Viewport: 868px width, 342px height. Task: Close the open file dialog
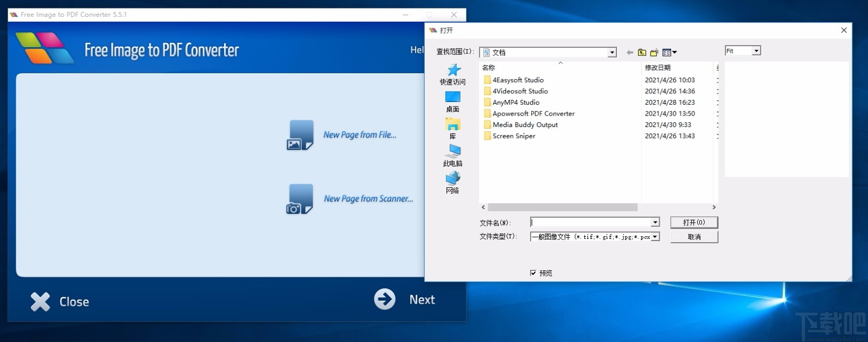click(844, 30)
